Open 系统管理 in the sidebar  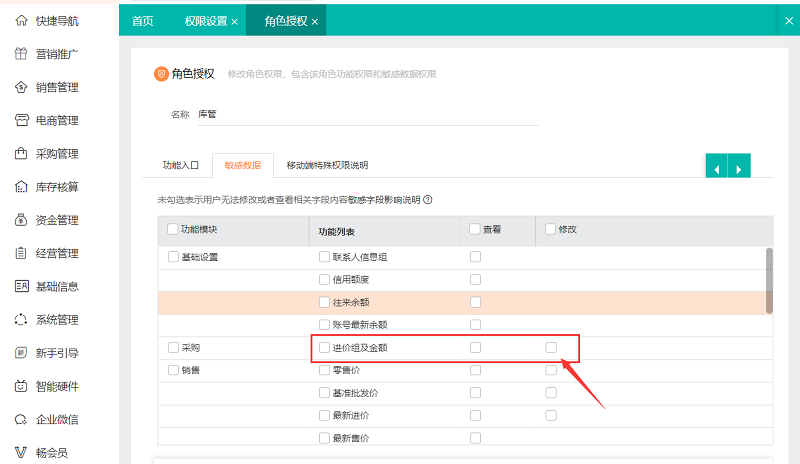tap(56, 320)
